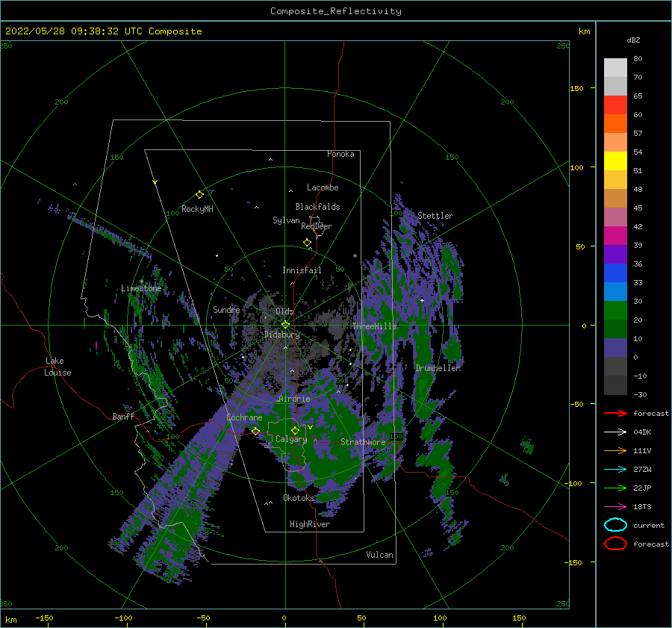Click the Lake Louise label
This screenshot has height=628, width=672.
point(57,367)
